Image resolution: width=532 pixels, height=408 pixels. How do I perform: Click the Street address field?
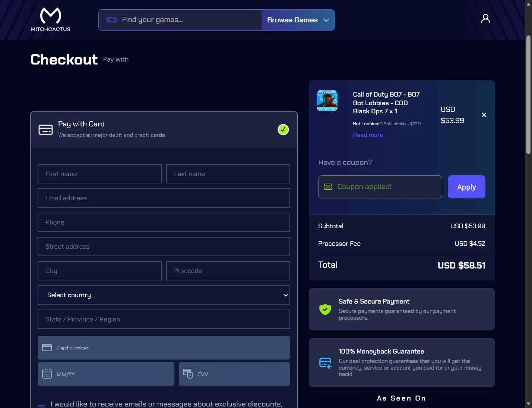[x=164, y=247]
